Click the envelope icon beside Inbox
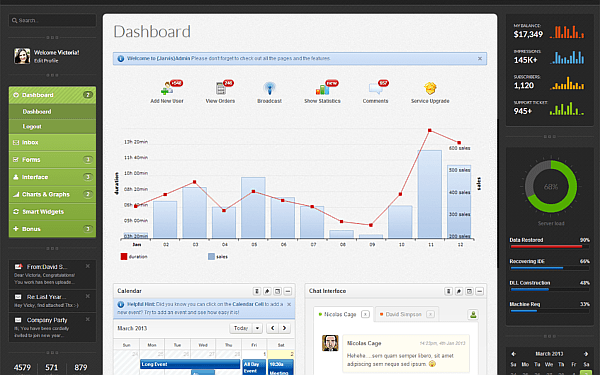 click(x=16, y=142)
